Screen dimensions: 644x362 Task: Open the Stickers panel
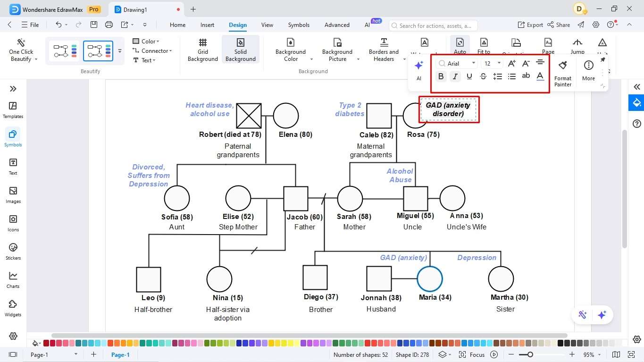click(13, 252)
